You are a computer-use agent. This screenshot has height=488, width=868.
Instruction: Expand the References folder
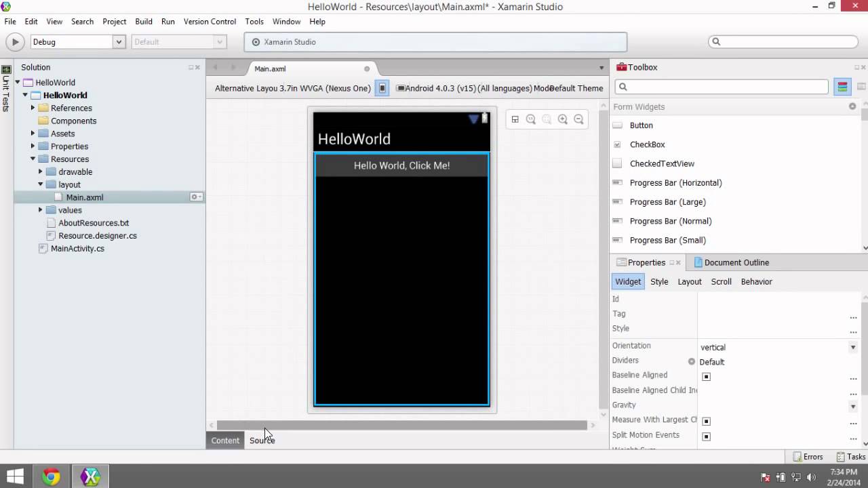tap(33, 108)
